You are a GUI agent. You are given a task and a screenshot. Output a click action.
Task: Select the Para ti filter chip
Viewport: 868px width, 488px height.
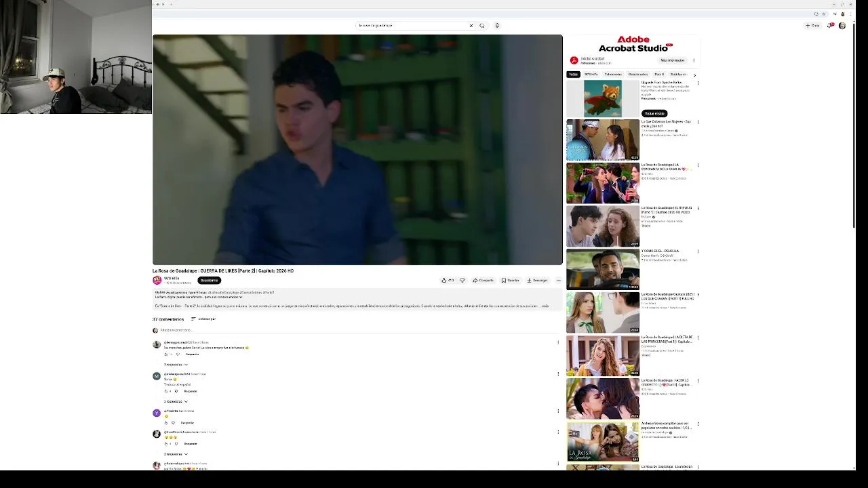(x=659, y=75)
